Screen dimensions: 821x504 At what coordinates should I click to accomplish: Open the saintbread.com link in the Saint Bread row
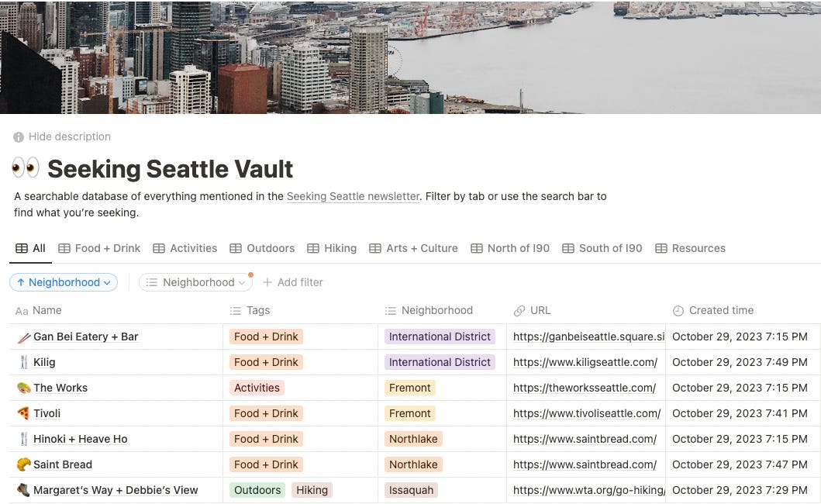(x=585, y=464)
